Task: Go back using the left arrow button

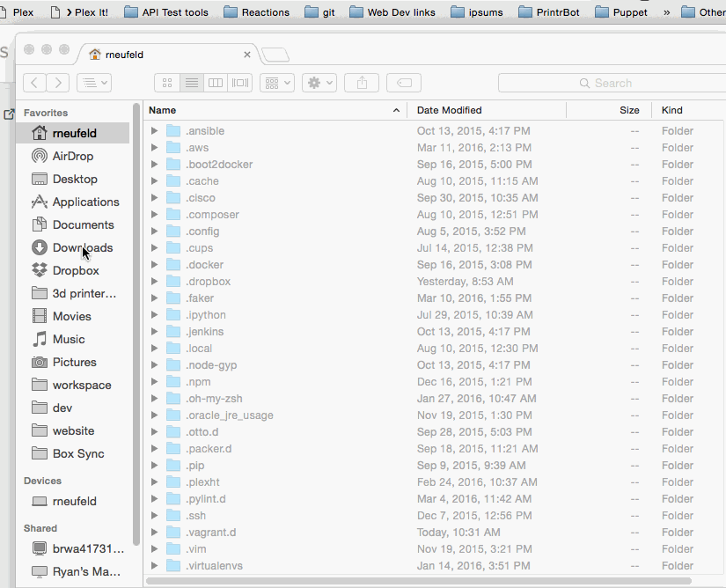Action: tap(34, 83)
